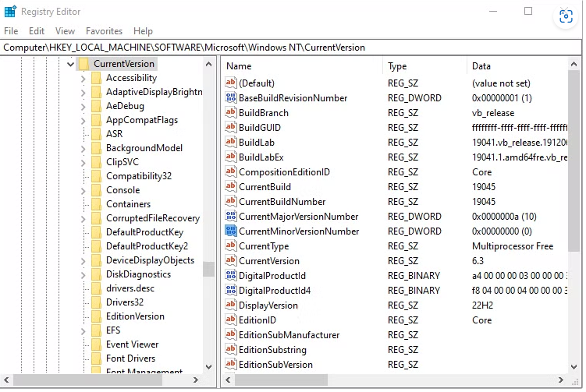The height and width of the screenshot is (392, 586).
Task: Expand the AppCompatFlags key
Action: 83,121
